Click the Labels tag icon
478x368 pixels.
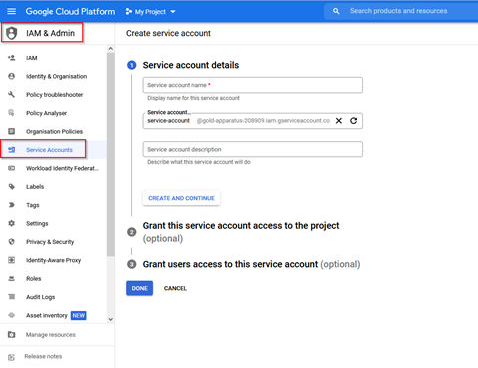12,186
